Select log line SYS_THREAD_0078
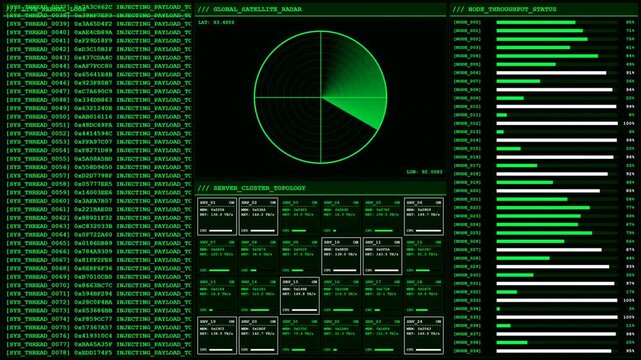 (99, 353)
